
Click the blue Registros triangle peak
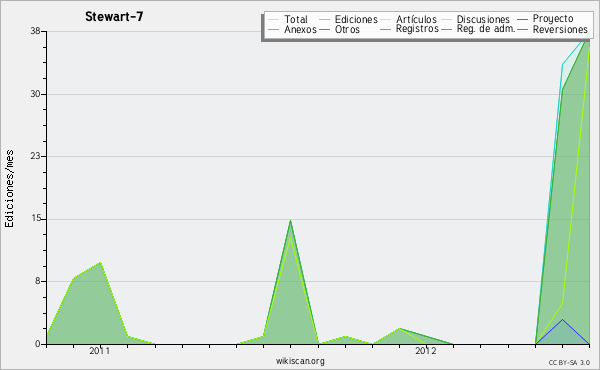(x=562, y=319)
